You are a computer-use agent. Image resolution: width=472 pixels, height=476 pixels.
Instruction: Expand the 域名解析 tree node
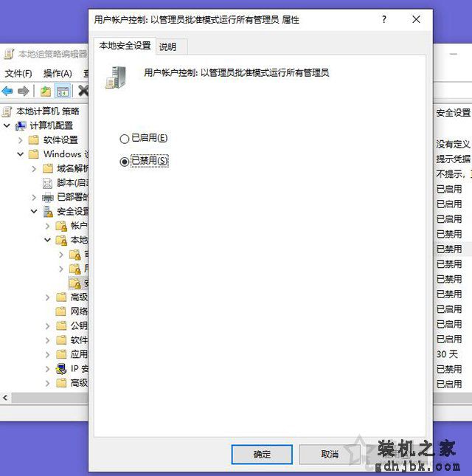pos(34,168)
